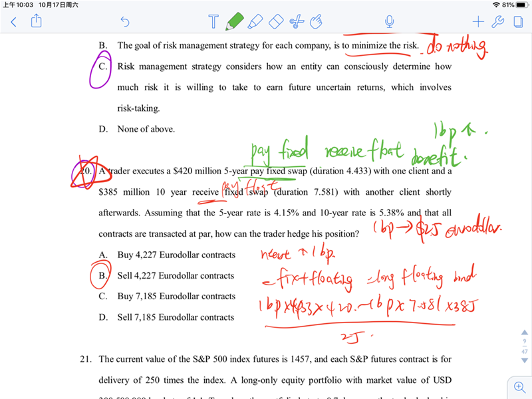The width and height of the screenshot is (532, 399).
Task: Open the zoom magnifier window
Action: click(519, 386)
